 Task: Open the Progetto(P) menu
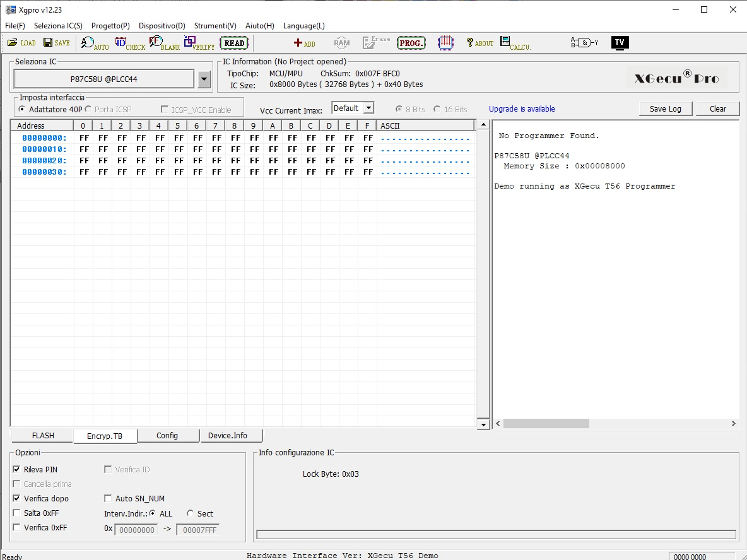point(110,26)
